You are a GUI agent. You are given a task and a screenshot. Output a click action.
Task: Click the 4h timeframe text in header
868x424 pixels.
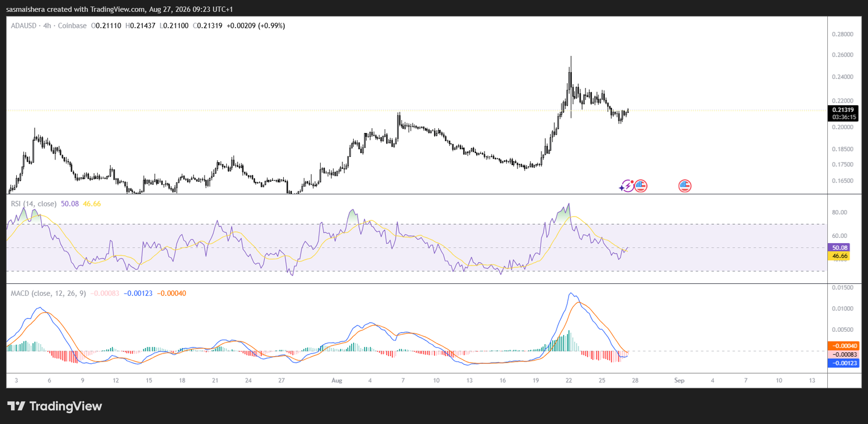(x=47, y=26)
